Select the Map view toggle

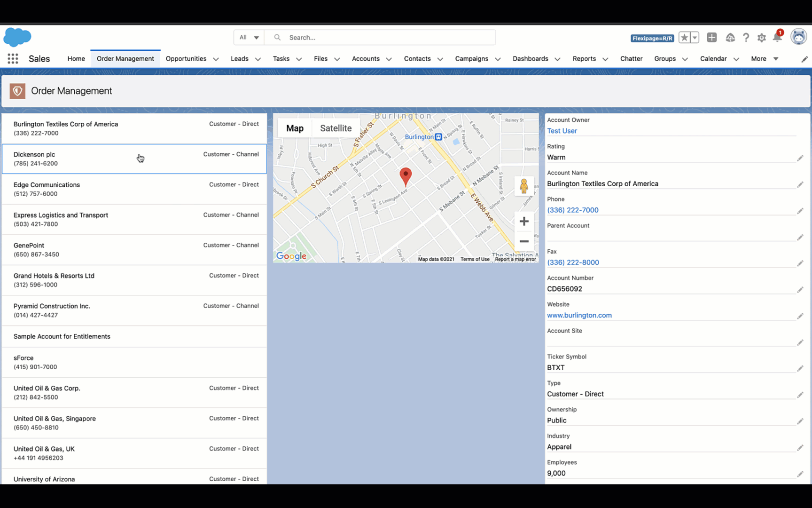click(x=295, y=128)
